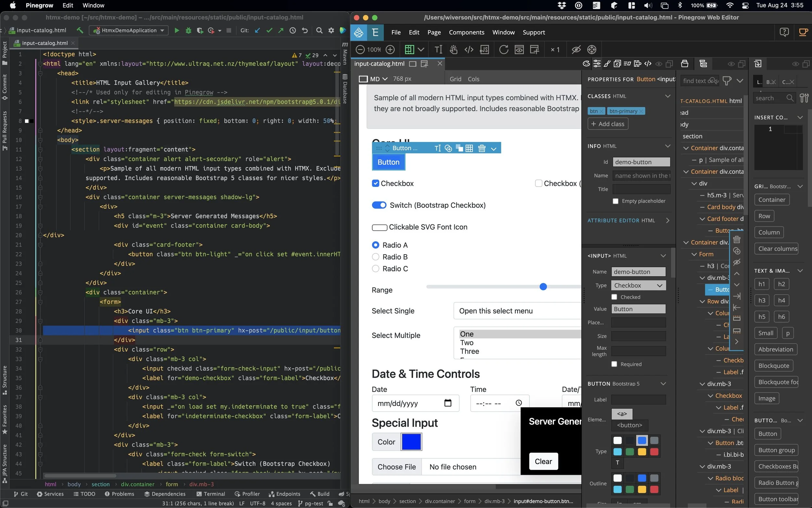This screenshot has height=508, width=812.
Task: Open the Tree panel icon above the element tree
Action: coord(703,63)
